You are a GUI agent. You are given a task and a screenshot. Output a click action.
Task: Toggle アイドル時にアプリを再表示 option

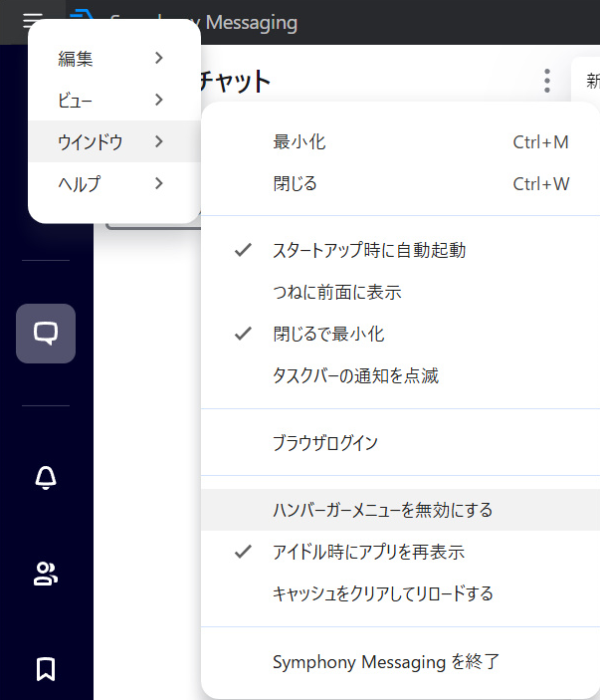pos(400,552)
